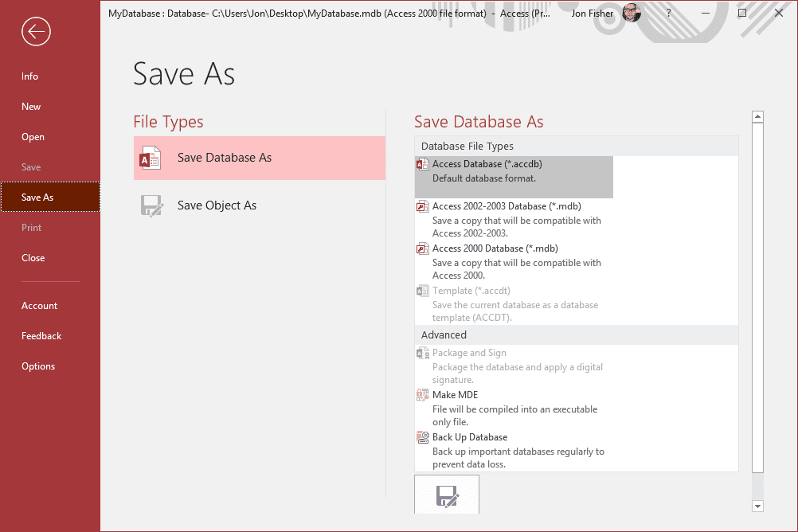Viewport: 798px width, 532px height.
Task: Select Close in the backstage sidebar
Action: pyautogui.click(x=33, y=258)
